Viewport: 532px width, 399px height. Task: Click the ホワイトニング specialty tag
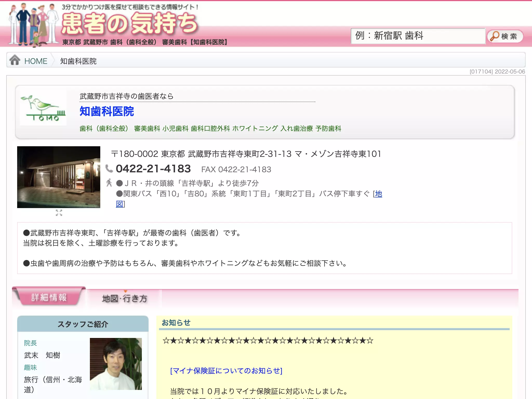(x=255, y=128)
